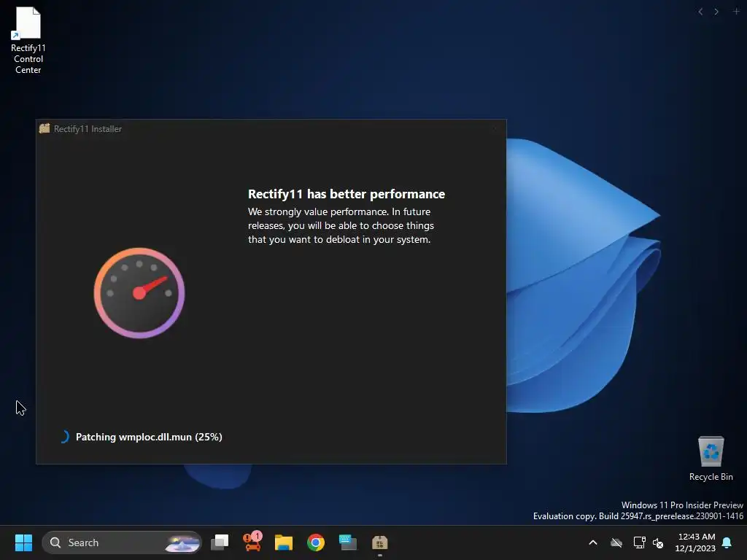Select the Rectify11 Installer taskbar icon
The width and height of the screenshot is (747, 560).
pos(379,542)
